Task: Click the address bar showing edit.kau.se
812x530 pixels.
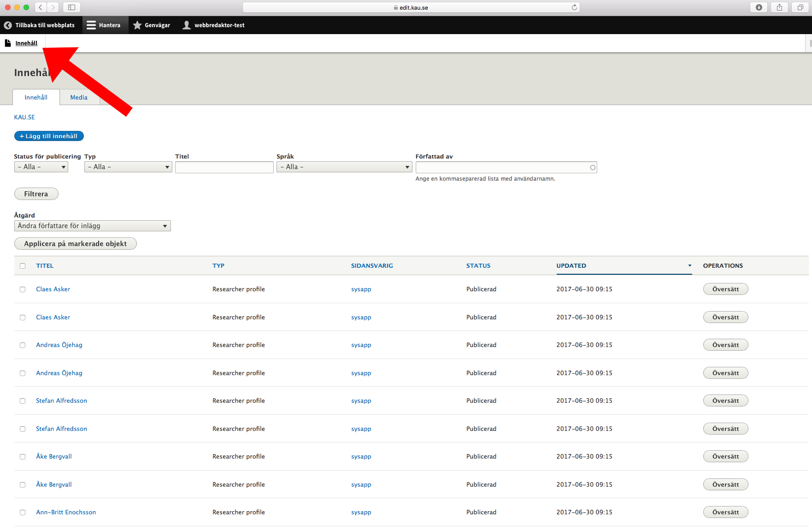Action: coord(411,7)
